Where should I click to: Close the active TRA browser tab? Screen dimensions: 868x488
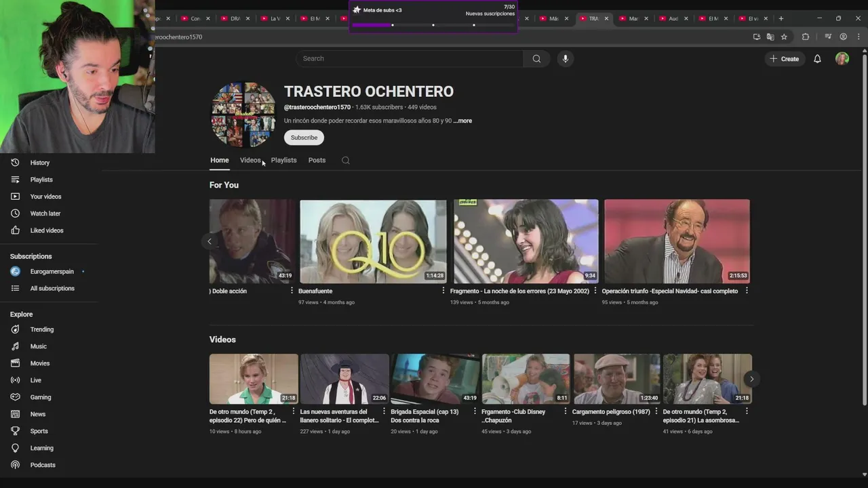(606, 18)
